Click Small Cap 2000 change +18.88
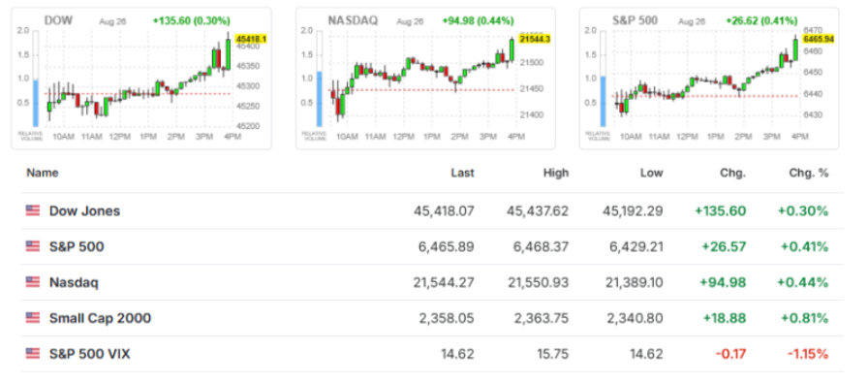 click(x=725, y=318)
